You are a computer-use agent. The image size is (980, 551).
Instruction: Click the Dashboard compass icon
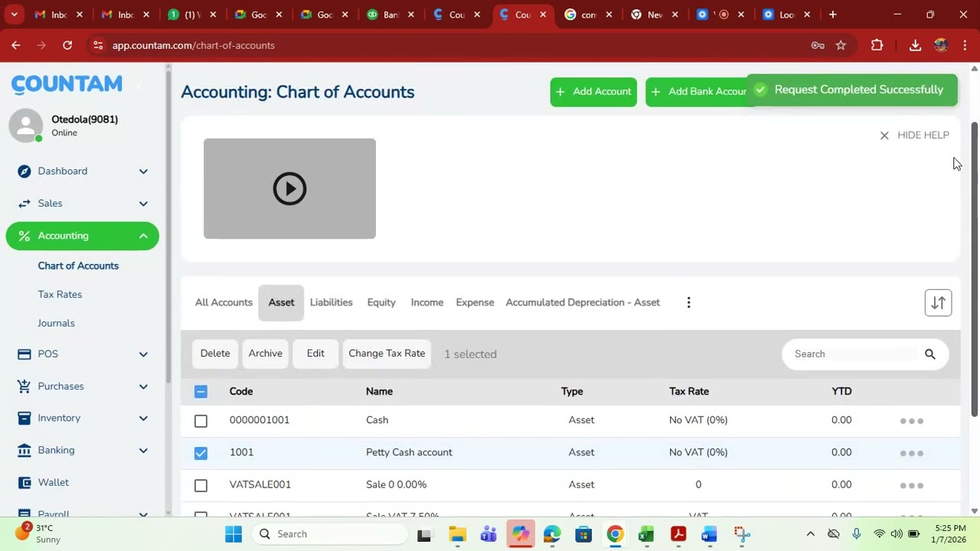click(x=24, y=171)
